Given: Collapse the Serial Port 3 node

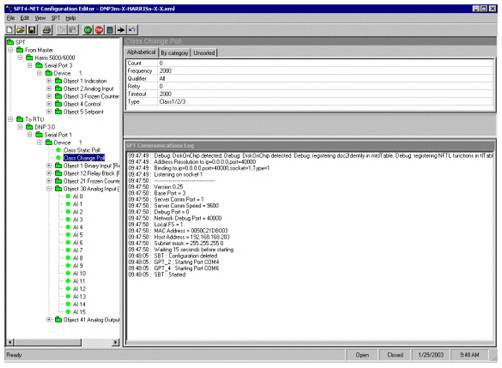Looking at the screenshot, I should tap(30, 65).
